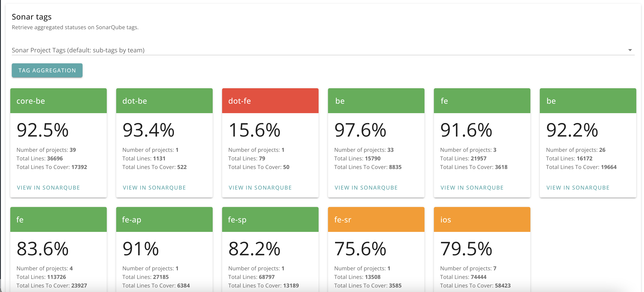Viewport: 644px width, 292px height.
Task: Click 'Total Lines: 1131' on dot-be
Action: [x=144, y=158]
